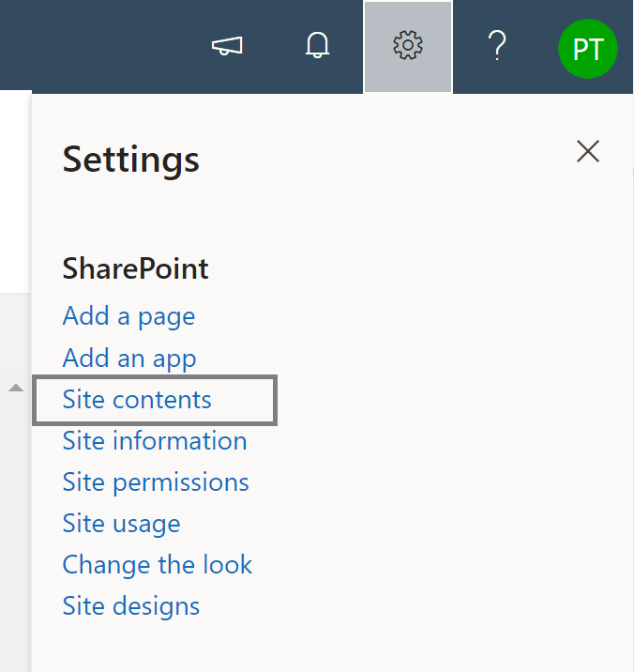Open the PT account avatar
This screenshot has width=634, height=672.
pos(588,49)
